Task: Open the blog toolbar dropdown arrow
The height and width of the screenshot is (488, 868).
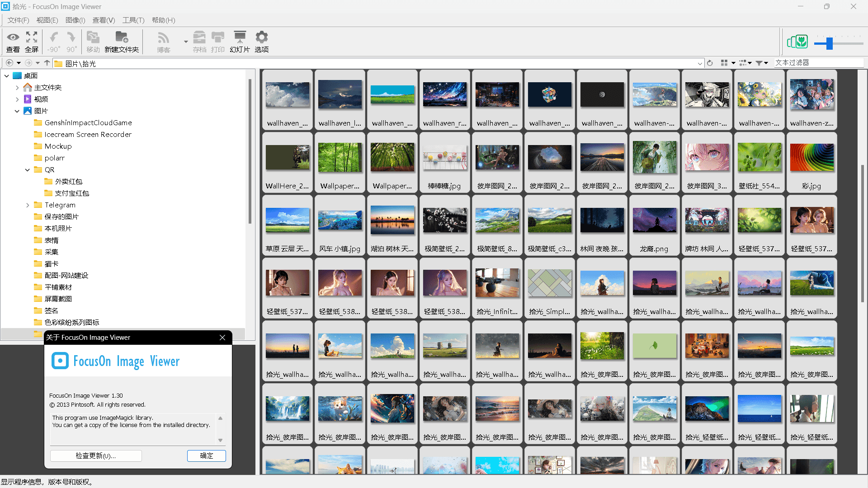Action: [186, 42]
